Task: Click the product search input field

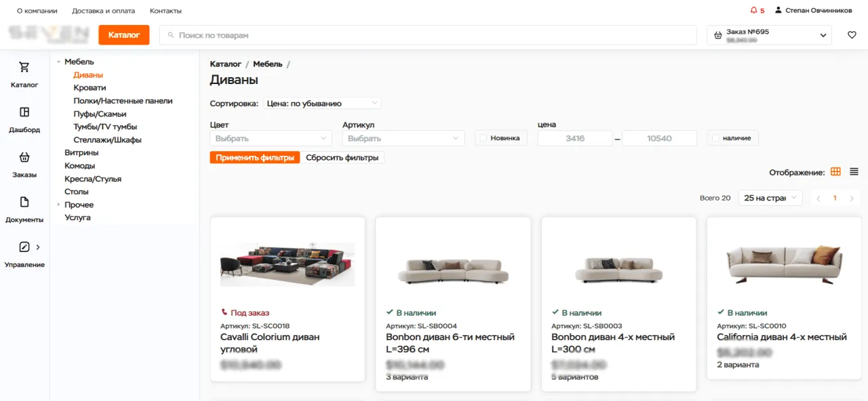Action: coord(427,35)
